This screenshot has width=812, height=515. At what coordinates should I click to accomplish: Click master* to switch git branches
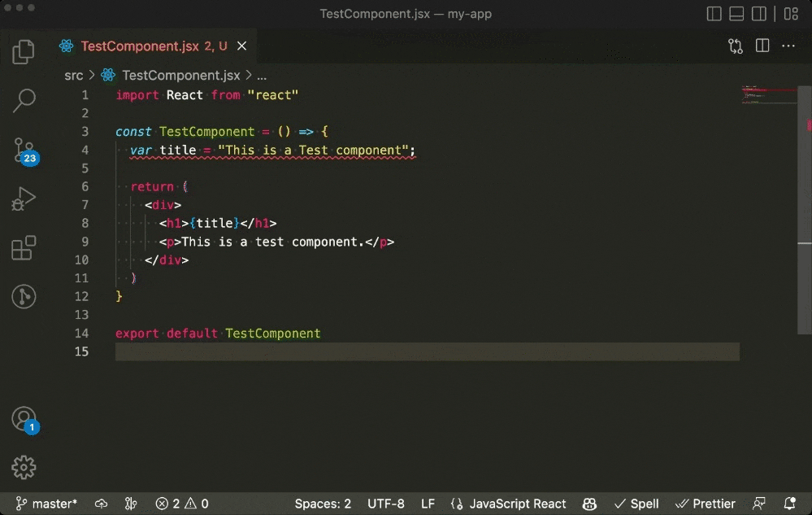pos(50,503)
